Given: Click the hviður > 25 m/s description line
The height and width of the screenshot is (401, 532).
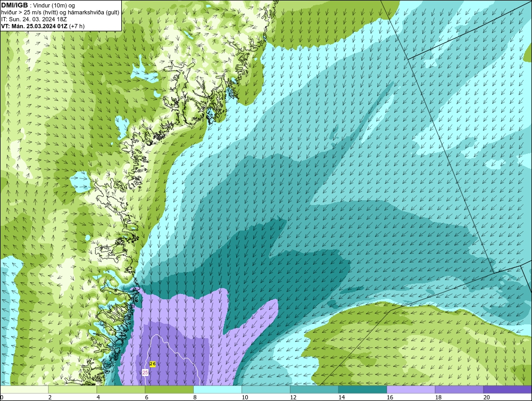Looking at the screenshot, I should (60, 12).
